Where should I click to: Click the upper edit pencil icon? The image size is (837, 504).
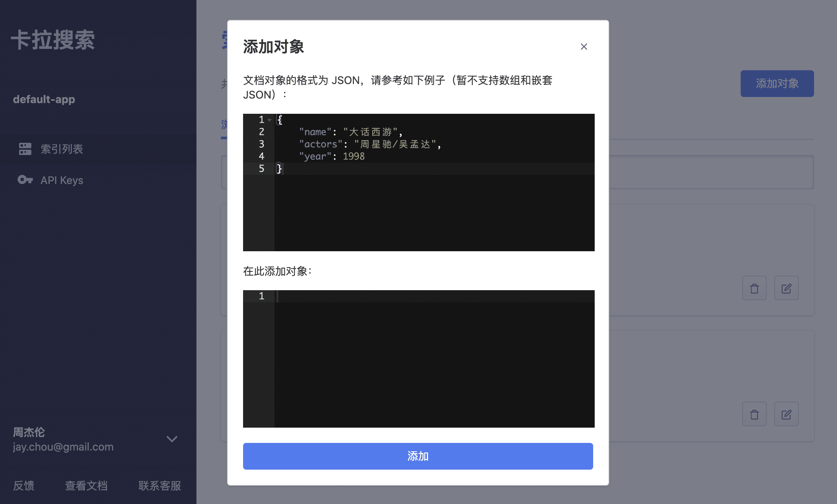coord(786,288)
